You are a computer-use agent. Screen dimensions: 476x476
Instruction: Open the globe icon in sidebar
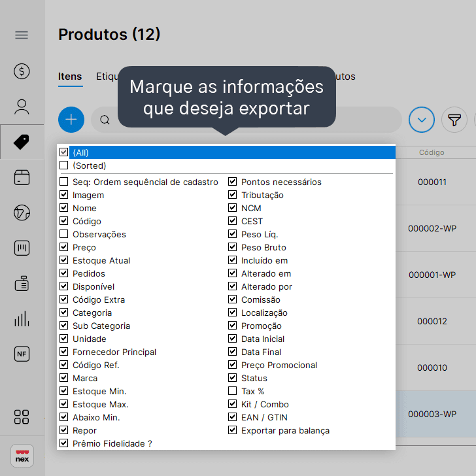click(x=22, y=212)
